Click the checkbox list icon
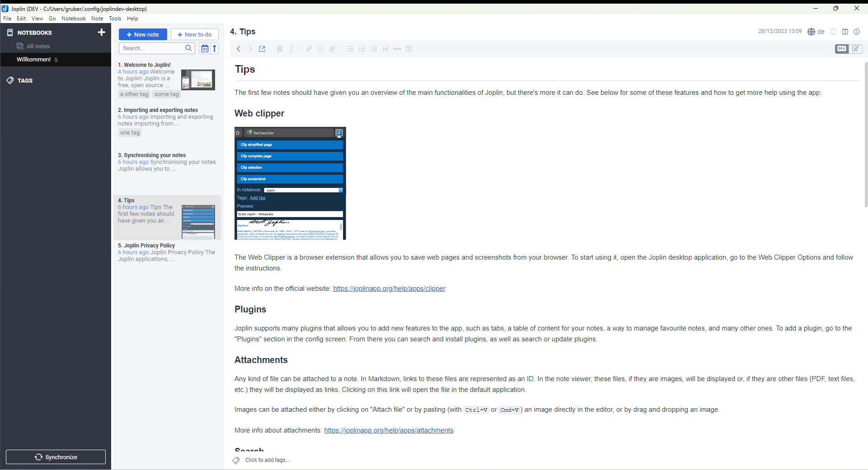 click(374, 49)
